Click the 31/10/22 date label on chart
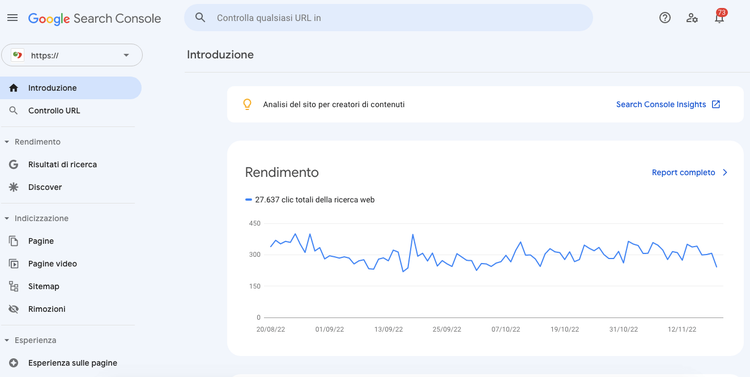750x377 pixels. (x=624, y=330)
